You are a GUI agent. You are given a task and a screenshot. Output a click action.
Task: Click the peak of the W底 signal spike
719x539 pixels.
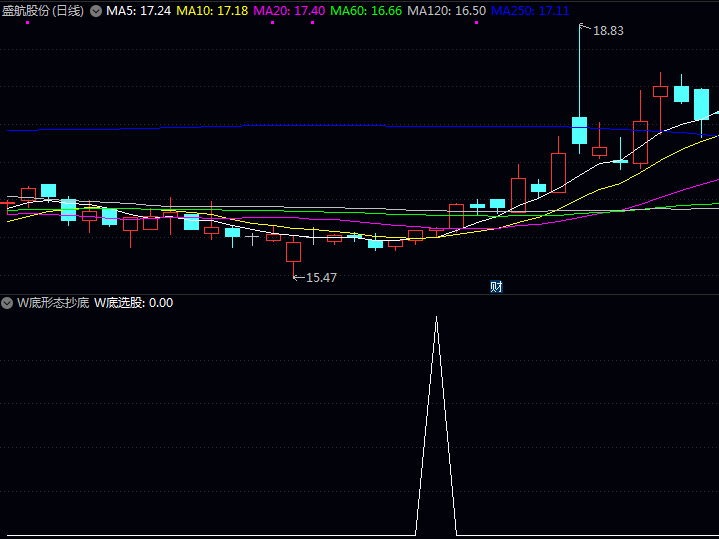pos(436,318)
